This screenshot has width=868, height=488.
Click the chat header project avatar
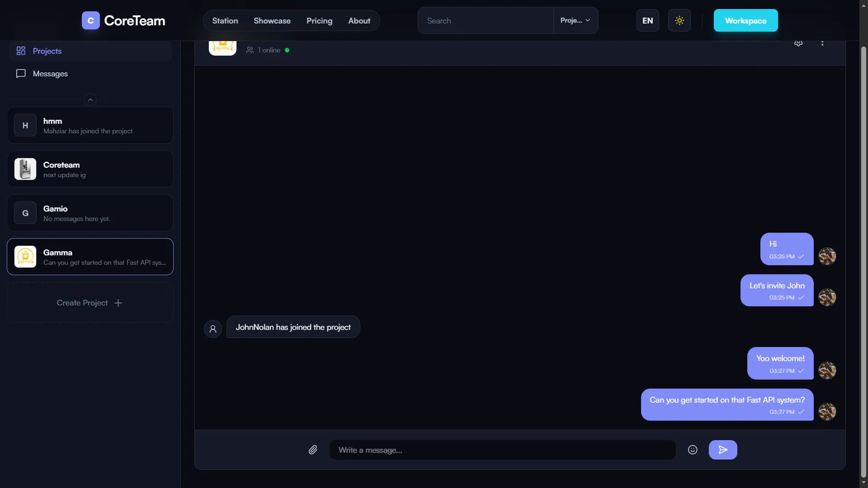point(222,48)
